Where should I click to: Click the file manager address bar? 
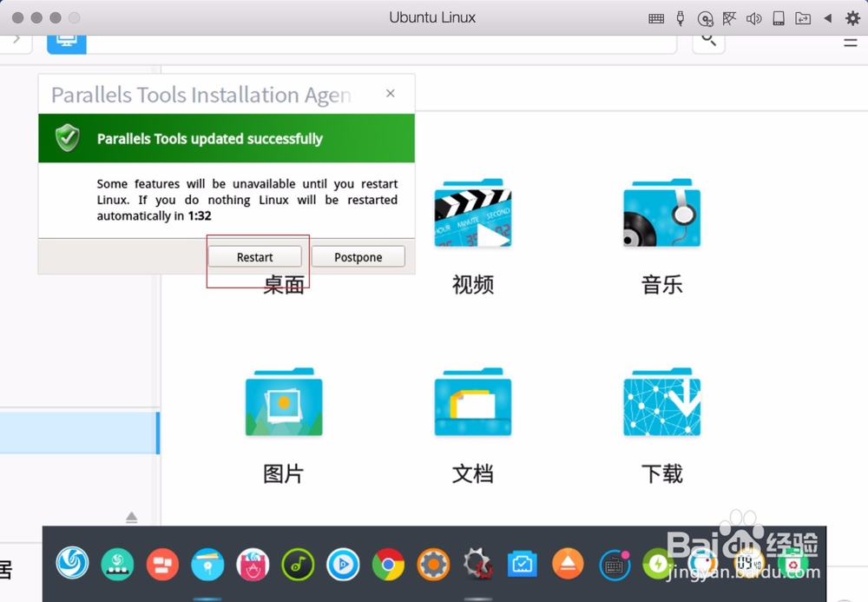[x=381, y=44]
